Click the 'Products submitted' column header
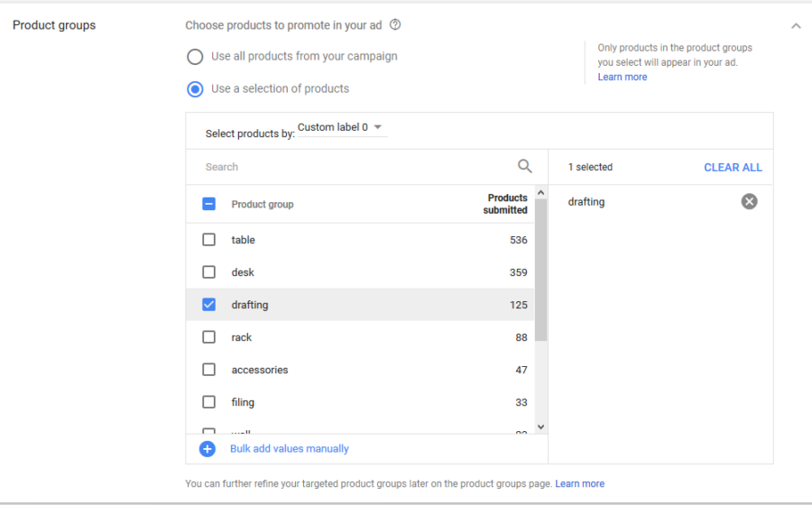Viewport: 812px width, 505px height. [x=505, y=204]
